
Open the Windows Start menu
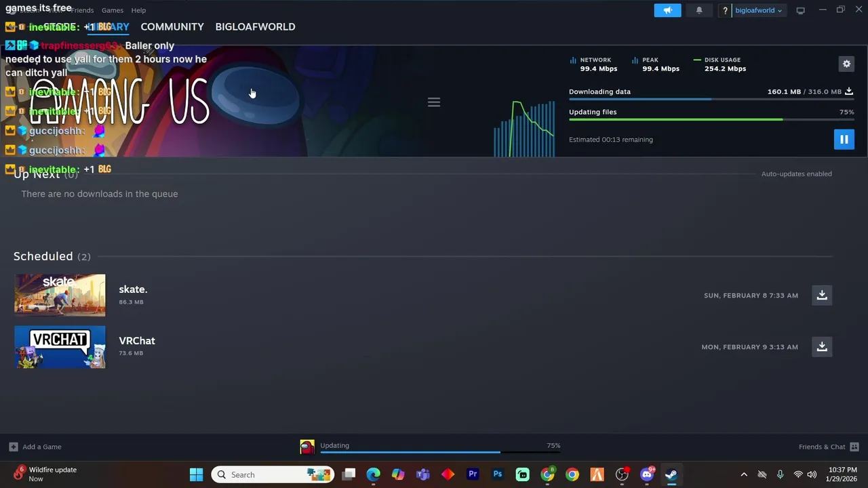pyautogui.click(x=196, y=474)
